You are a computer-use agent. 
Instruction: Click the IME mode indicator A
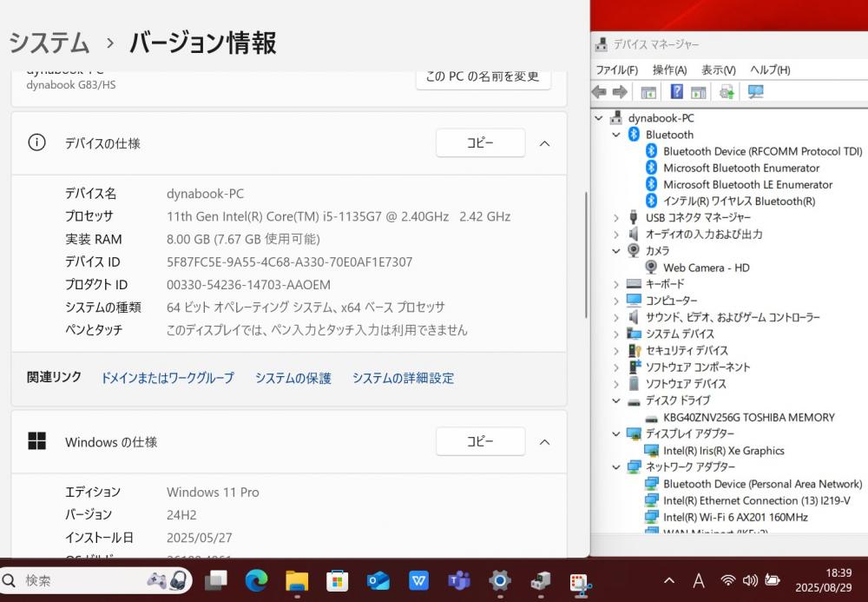[699, 580]
